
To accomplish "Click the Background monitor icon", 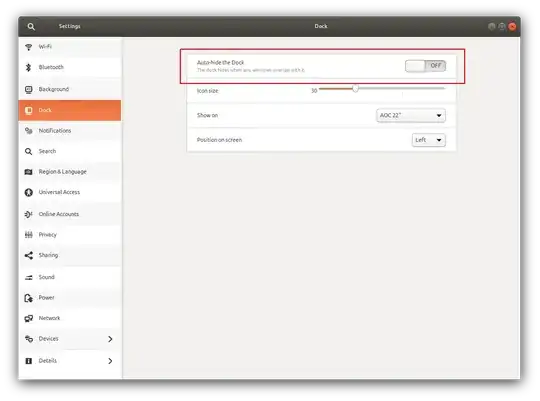I will 29,90.
